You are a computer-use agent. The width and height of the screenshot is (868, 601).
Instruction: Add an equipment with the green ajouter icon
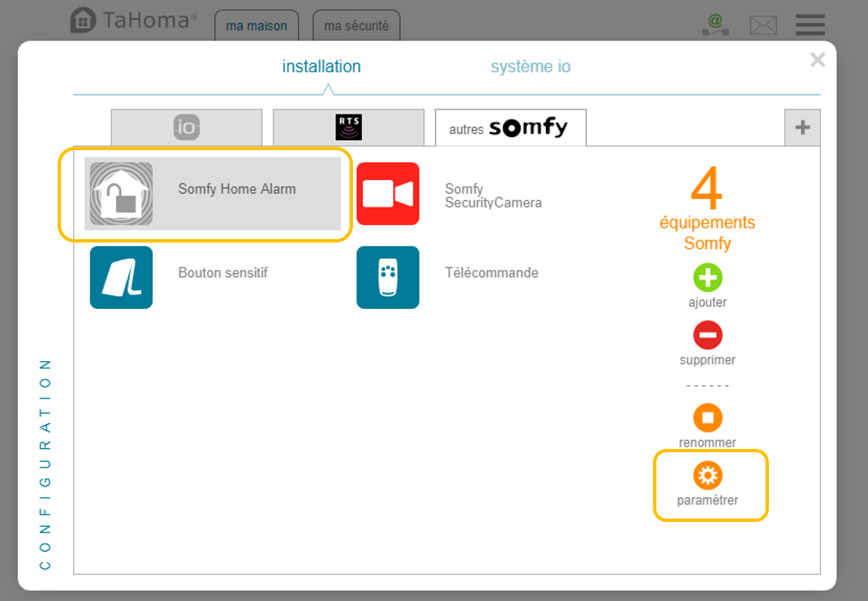(708, 277)
